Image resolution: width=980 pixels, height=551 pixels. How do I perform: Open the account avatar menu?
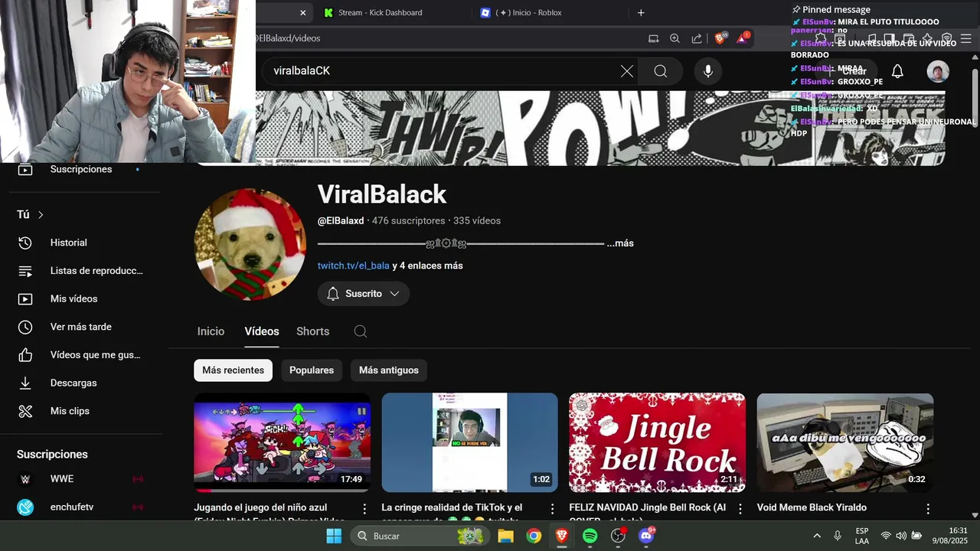point(938,71)
